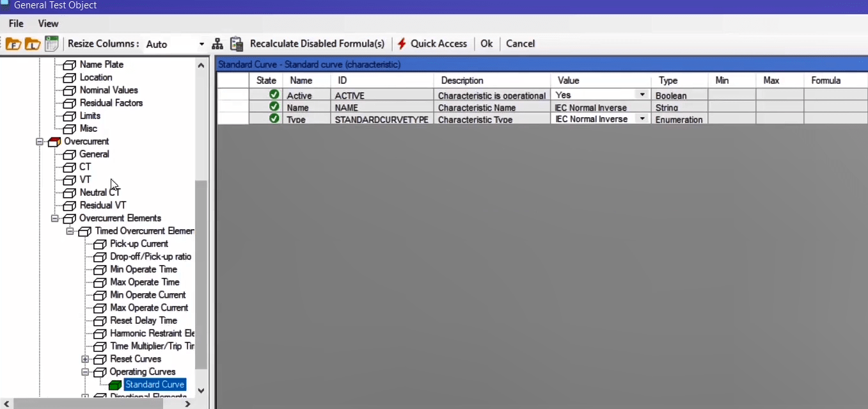Click the green spreadsheet icon in toolbar
The width and height of the screenshot is (868, 409).
tap(52, 44)
